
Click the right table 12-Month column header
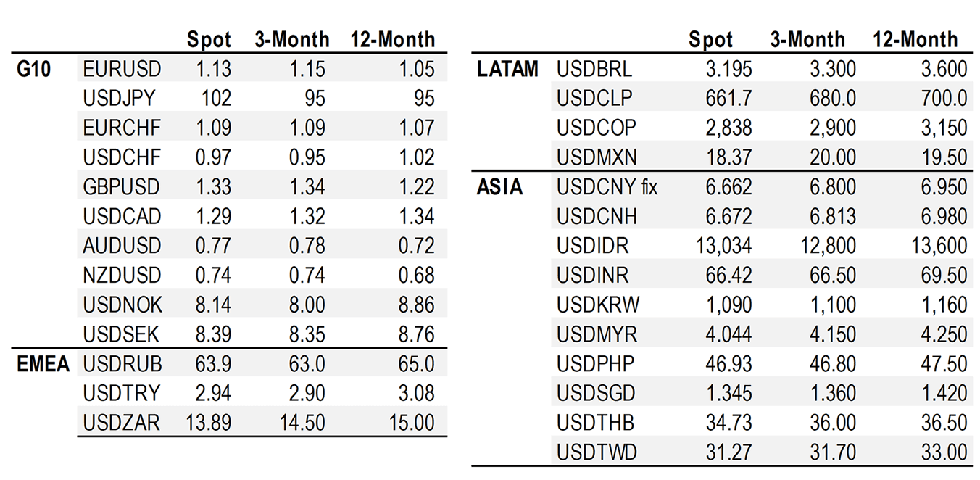click(x=915, y=39)
